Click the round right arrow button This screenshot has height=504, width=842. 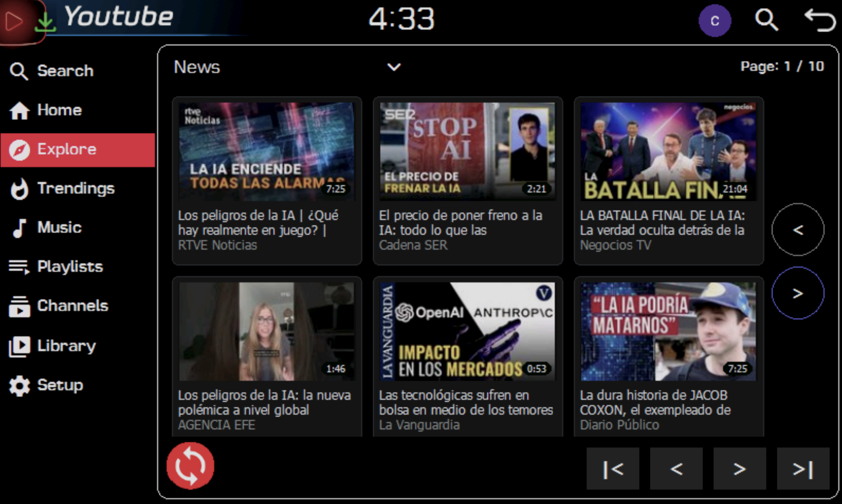coord(798,293)
